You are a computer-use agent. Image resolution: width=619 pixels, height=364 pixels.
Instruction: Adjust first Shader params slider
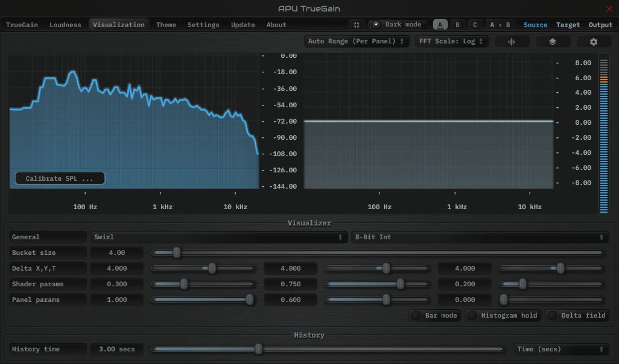click(x=203, y=284)
